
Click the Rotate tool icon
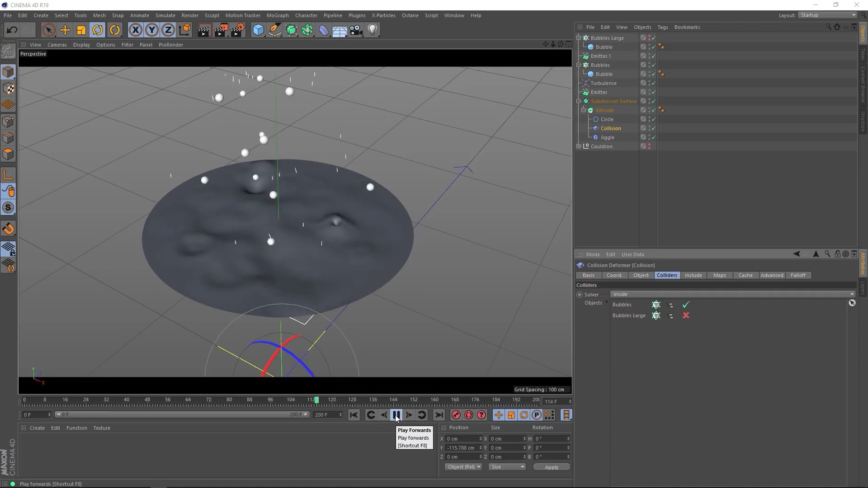click(x=98, y=30)
